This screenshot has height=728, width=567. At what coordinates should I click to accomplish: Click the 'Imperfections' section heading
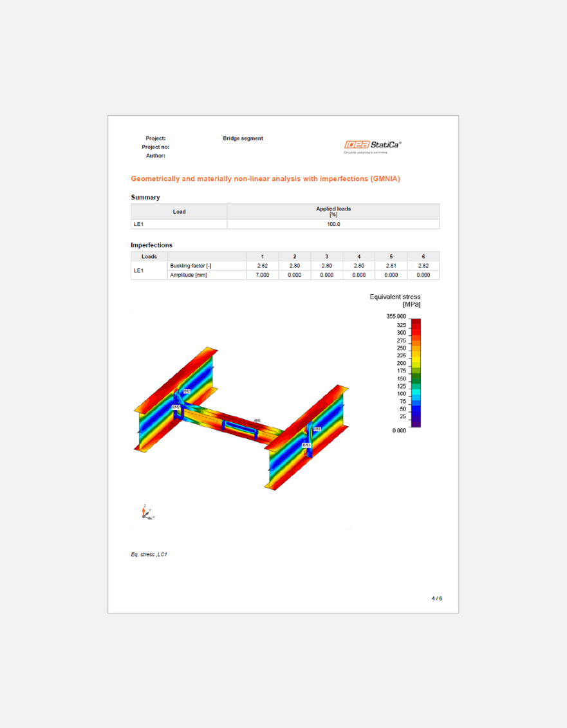coord(151,245)
